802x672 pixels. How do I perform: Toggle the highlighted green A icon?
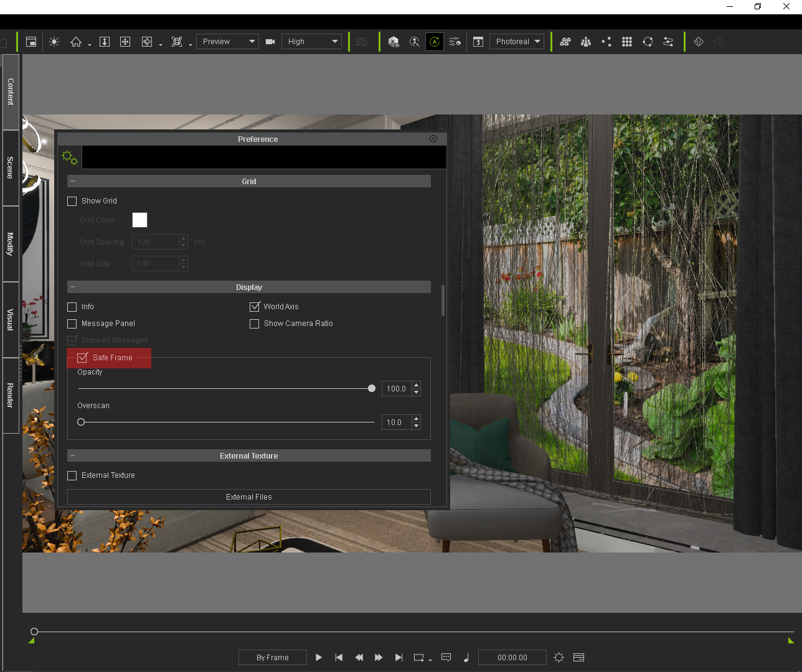pos(435,42)
